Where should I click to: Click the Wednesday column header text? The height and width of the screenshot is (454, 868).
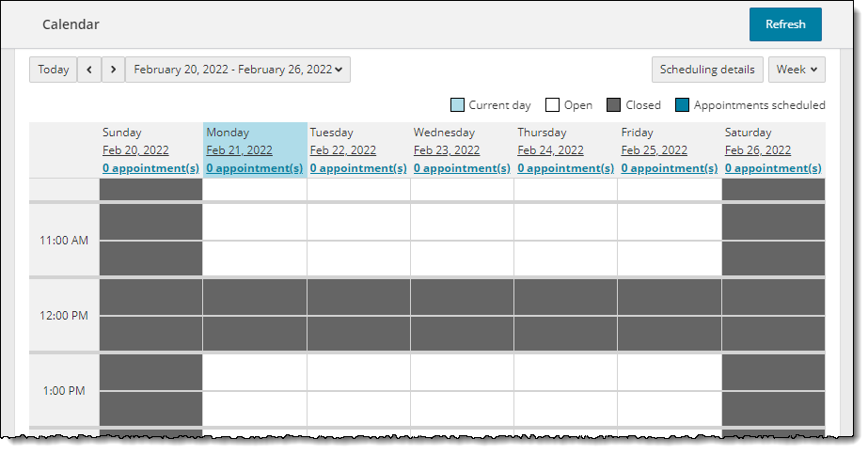[444, 133]
